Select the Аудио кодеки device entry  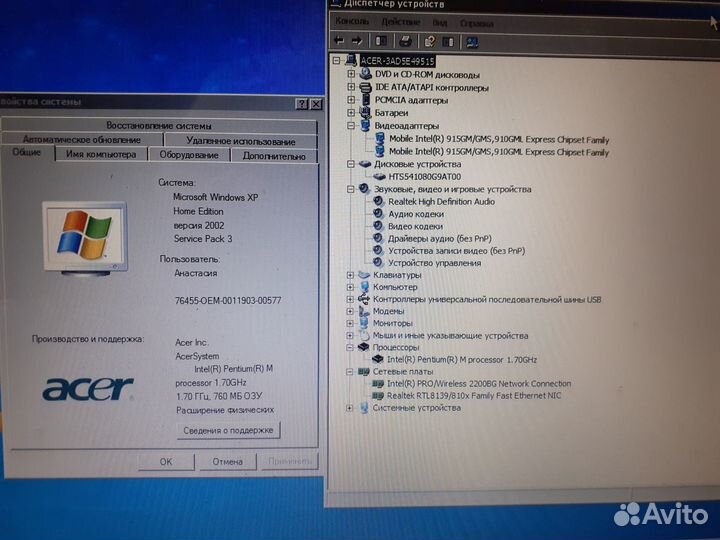coord(416,214)
